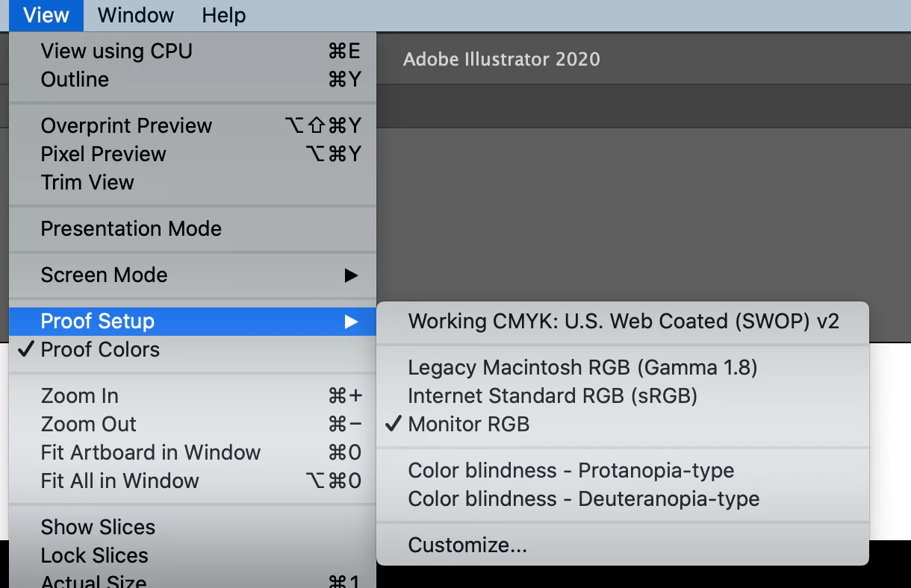The height and width of the screenshot is (588, 911).
Task: Expand the Screen Mode submenu
Action: point(193,275)
